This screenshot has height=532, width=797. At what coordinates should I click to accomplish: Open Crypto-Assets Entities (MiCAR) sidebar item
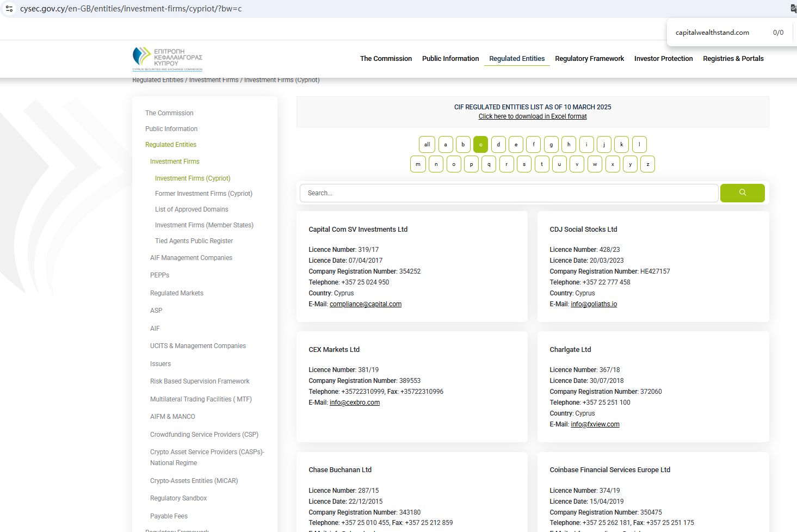click(194, 481)
